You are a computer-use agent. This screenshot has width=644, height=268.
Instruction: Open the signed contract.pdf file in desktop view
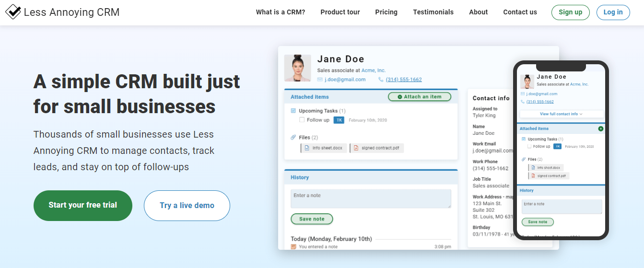[x=377, y=148]
